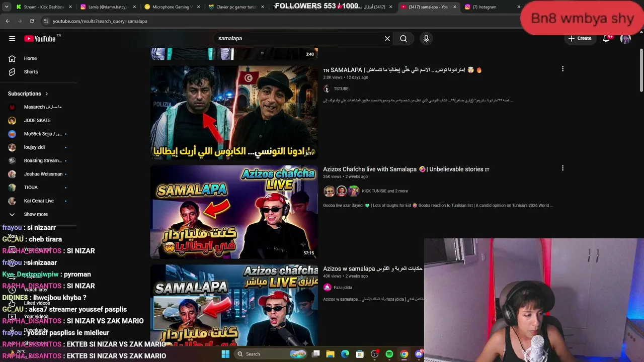Open the Create menu
The height and width of the screenshot is (362, 644).
(580, 39)
